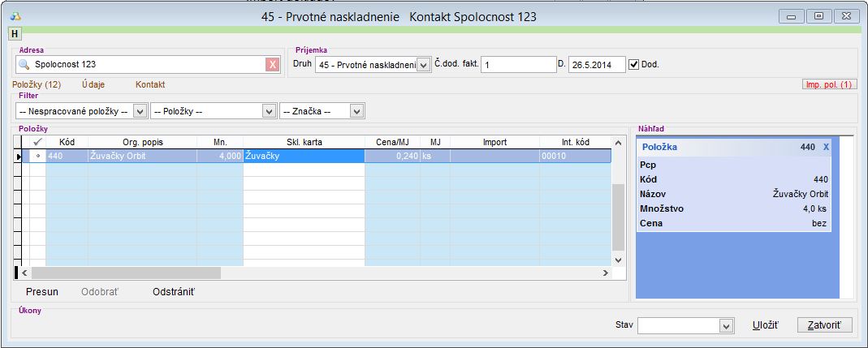Image resolution: width=868 pixels, height=348 pixels.
Task: Open the Druh dropdown list
Action: (422, 65)
